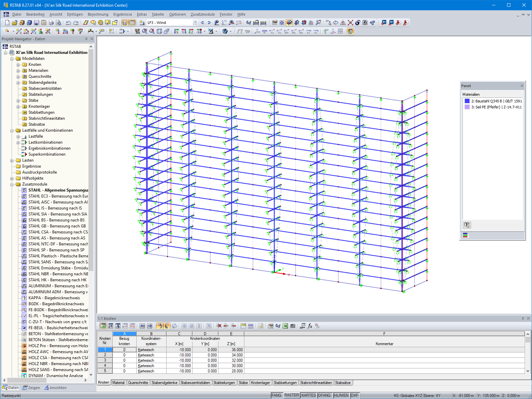Click the fx function icon above the table
Image resolution: width=532 pixels, height=399 pixels.
tap(310, 326)
